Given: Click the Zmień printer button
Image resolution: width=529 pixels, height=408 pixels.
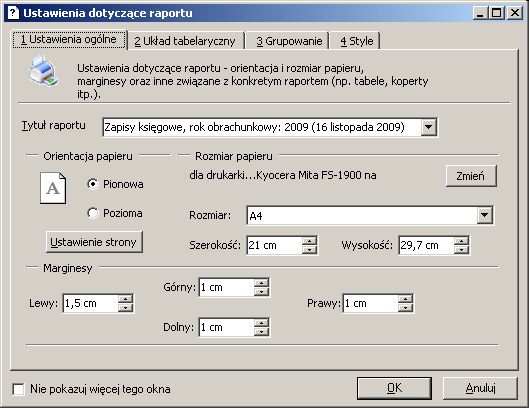Looking at the screenshot, I should 471,176.
